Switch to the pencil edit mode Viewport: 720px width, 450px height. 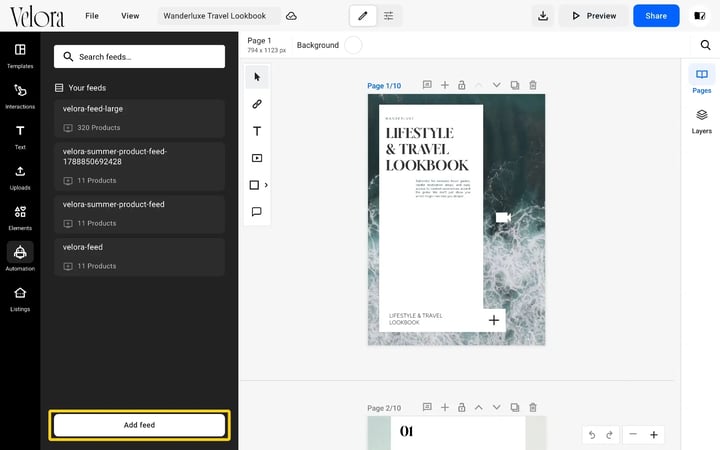pos(363,16)
